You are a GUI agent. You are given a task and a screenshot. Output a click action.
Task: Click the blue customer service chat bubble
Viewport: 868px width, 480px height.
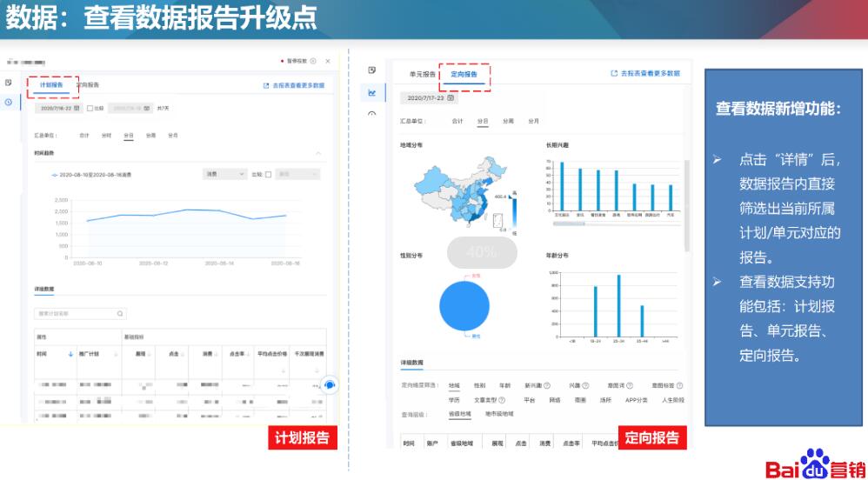pos(330,385)
